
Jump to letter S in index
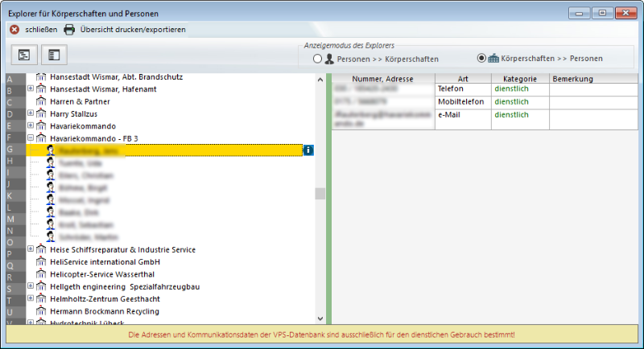[15, 289]
